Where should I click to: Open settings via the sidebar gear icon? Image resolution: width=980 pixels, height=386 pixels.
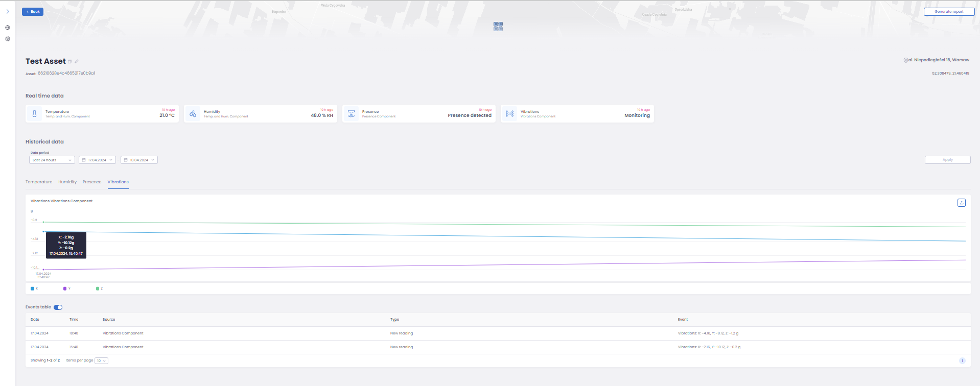coord(8,39)
